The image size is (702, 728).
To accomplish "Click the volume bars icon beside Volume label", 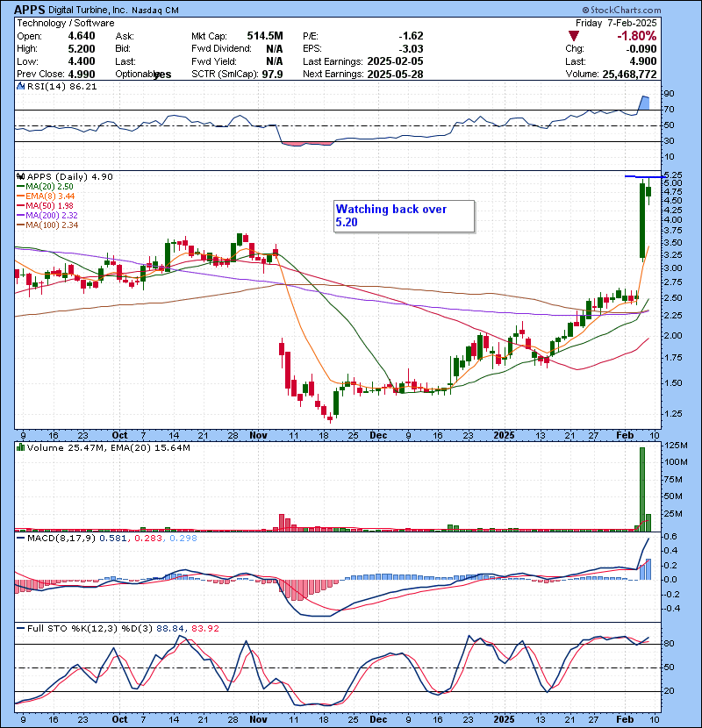I will coord(20,447).
